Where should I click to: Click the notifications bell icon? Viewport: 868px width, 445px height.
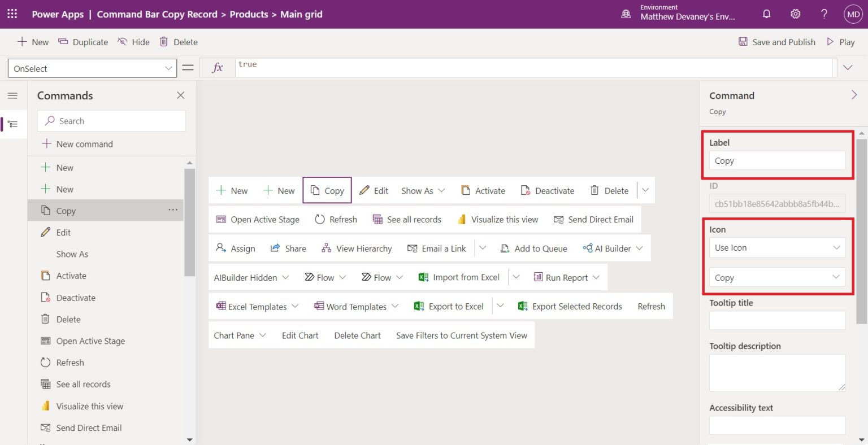tap(766, 14)
